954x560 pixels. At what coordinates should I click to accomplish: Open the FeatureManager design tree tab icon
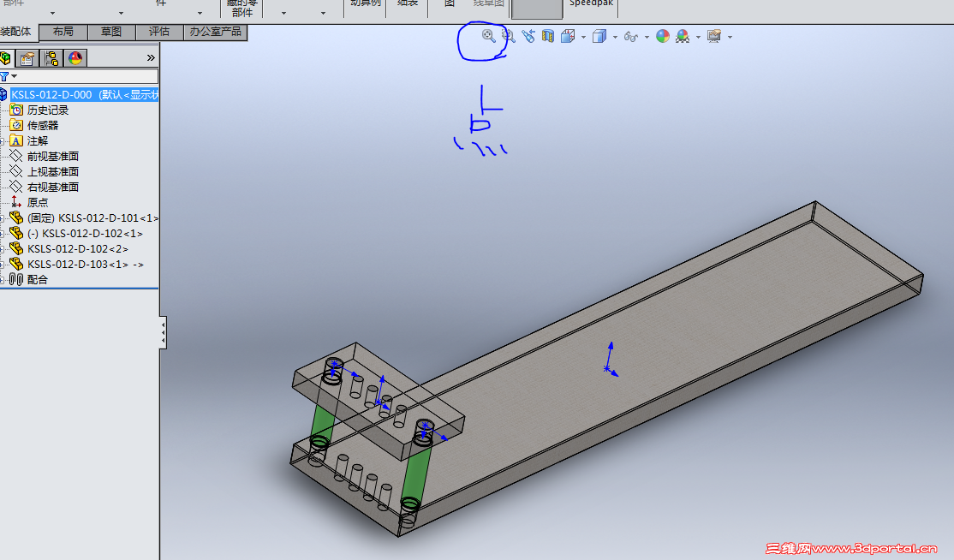[5, 57]
